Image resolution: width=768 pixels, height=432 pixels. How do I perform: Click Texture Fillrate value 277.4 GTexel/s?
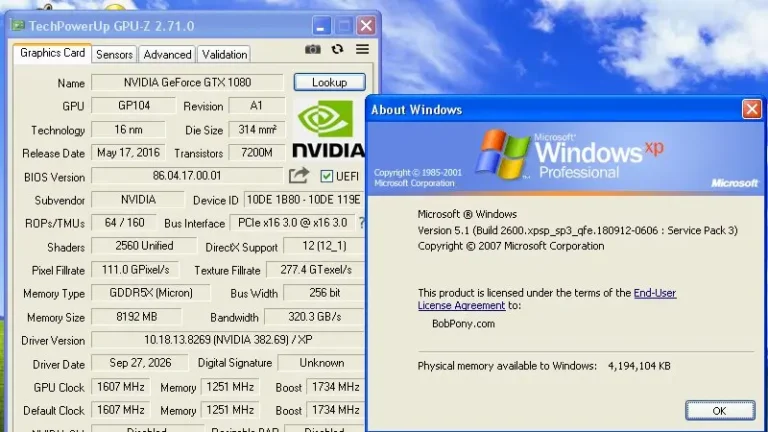pos(315,270)
